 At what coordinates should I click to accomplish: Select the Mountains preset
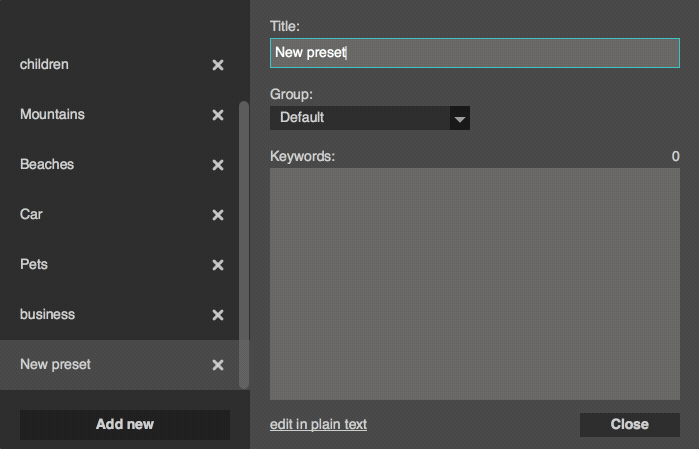tap(119, 115)
